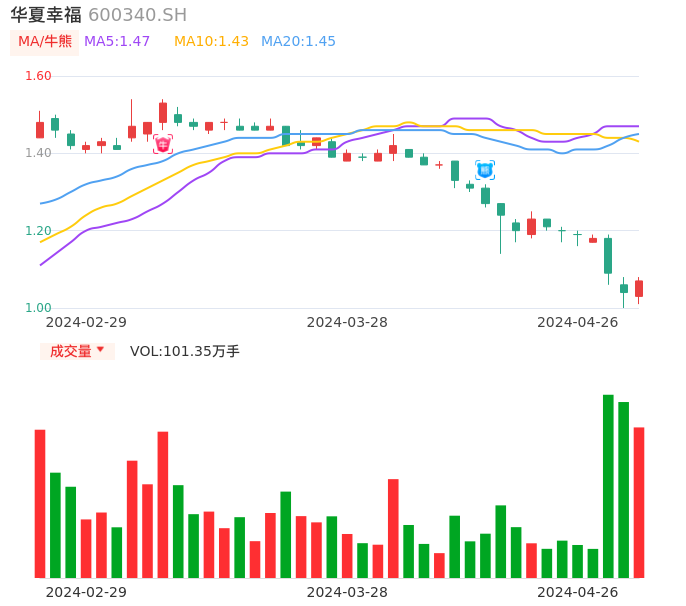This screenshot has width=686, height=606.
Task: Click the blue bear signal marker icon
Action: point(485,170)
